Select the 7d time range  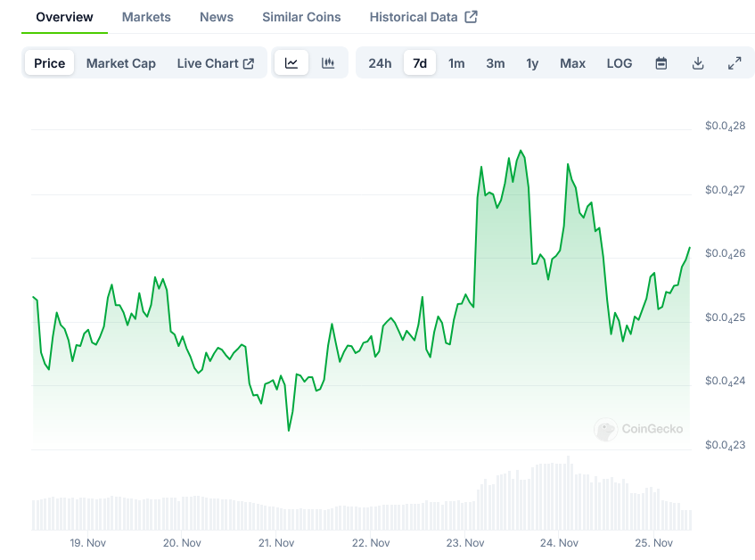(x=420, y=63)
